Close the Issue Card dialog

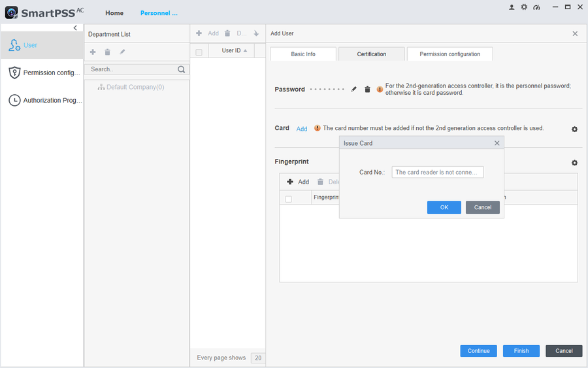(x=497, y=143)
